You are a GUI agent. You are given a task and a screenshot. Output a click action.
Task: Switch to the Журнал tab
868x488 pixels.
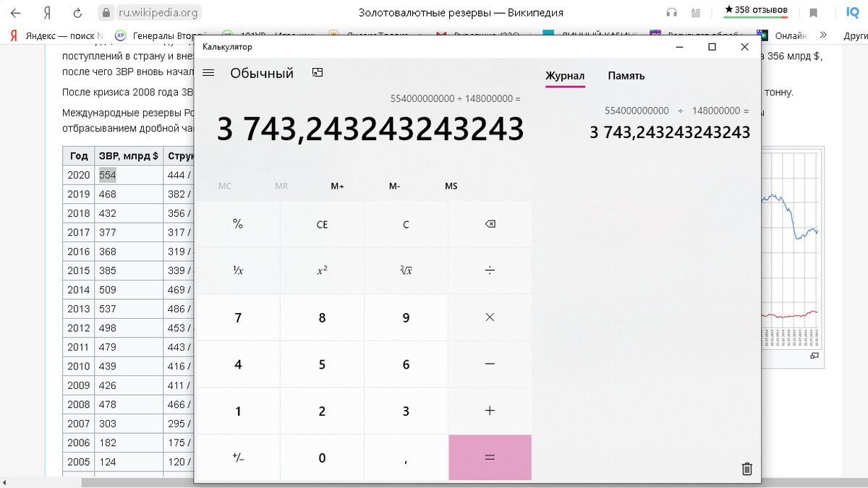pos(565,76)
